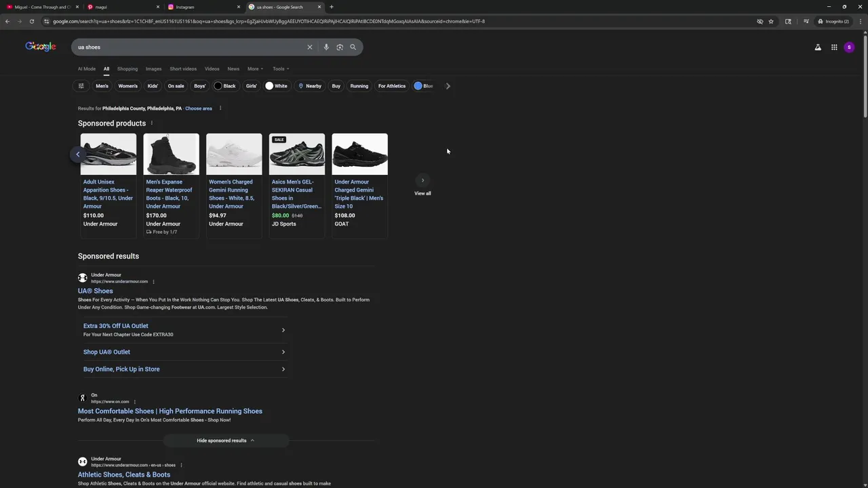This screenshot has height=488, width=868.
Task: Expand the More search categories dropdown
Action: [x=255, y=69]
